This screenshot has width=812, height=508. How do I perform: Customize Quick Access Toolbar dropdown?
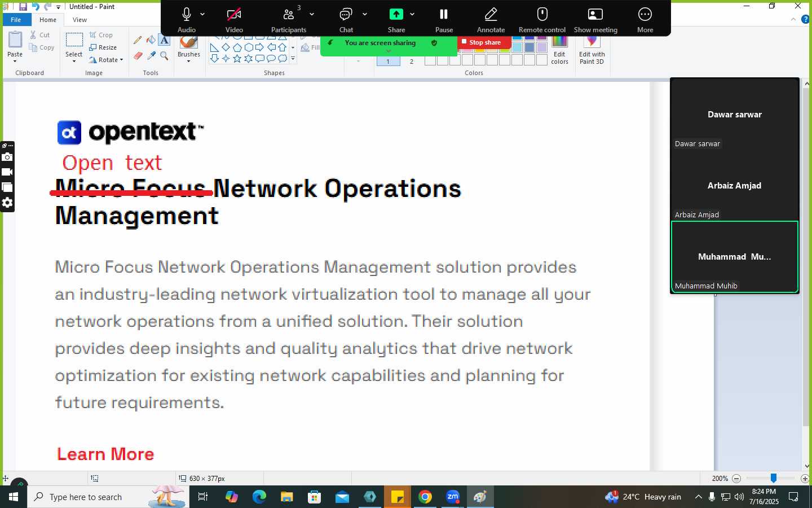pos(58,7)
